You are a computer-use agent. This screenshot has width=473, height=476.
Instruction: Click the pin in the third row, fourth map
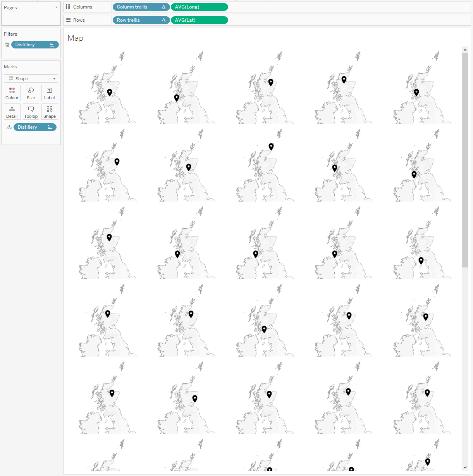(335, 254)
